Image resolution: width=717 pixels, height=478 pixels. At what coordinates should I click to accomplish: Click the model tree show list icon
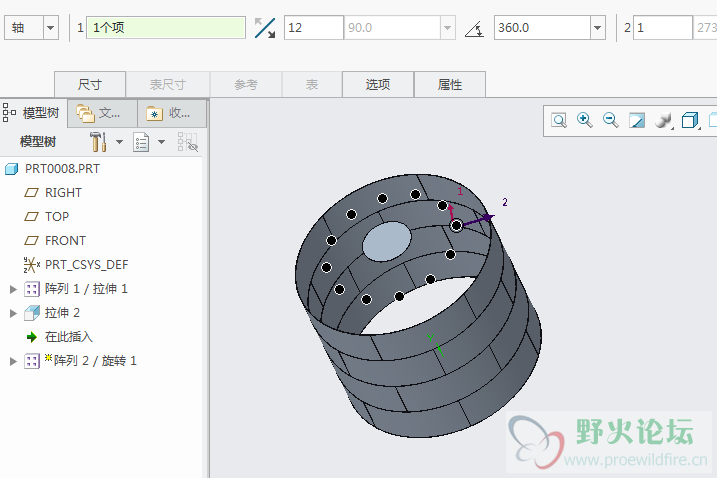tap(141, 142)
